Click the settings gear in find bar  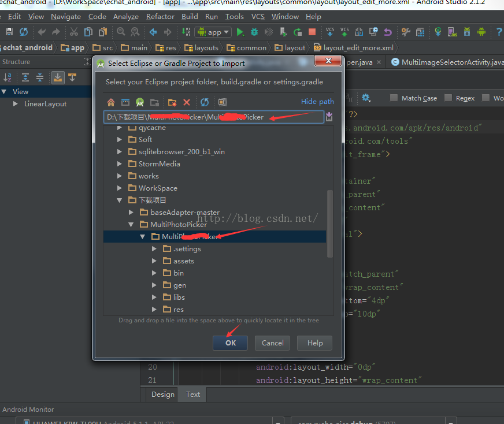(x=366, y=98)
